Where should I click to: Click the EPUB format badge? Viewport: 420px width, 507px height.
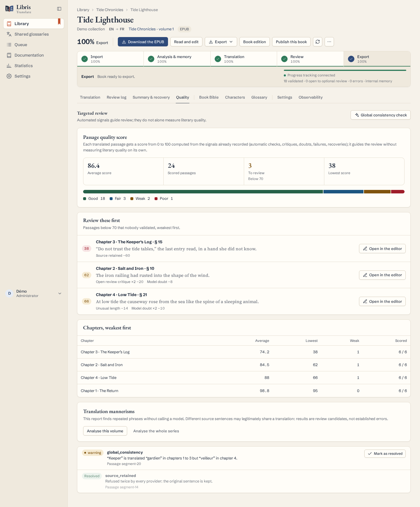click(184, 29)
